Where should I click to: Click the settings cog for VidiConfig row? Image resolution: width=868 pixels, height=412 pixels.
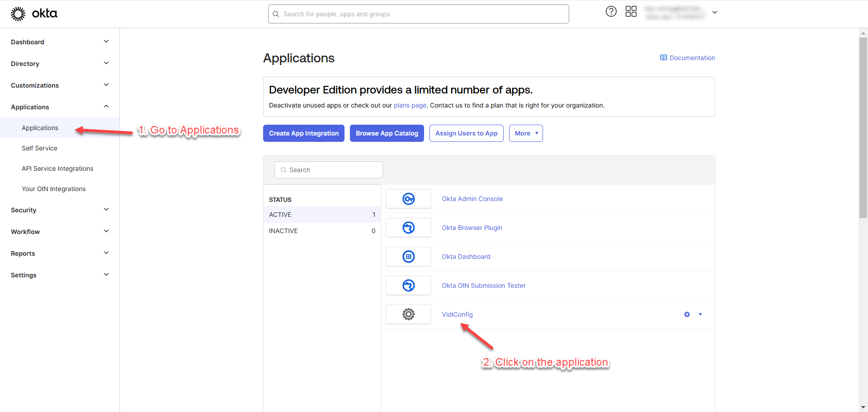coord(687,314)
